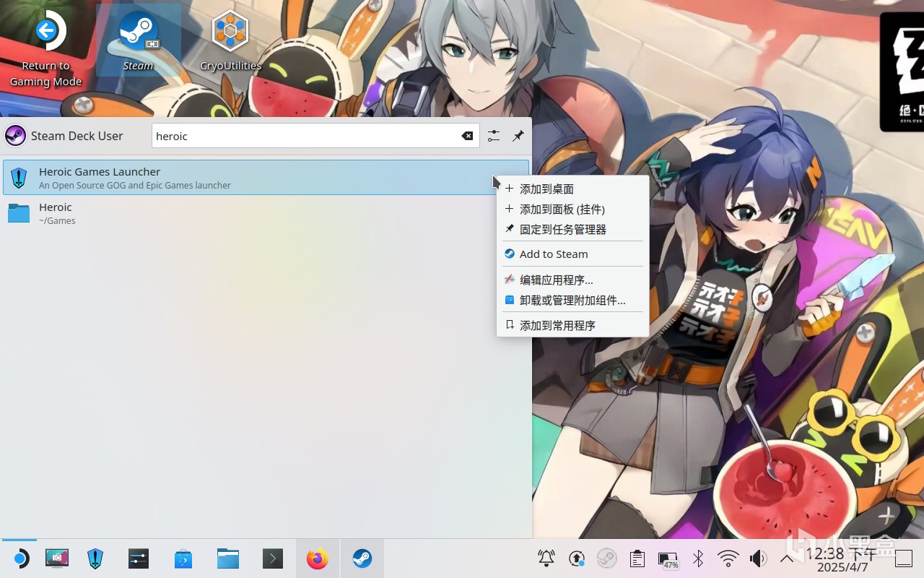Click the Steam tray icon
The height and width of the screenshot is (578, 924).
click(606, 558)
